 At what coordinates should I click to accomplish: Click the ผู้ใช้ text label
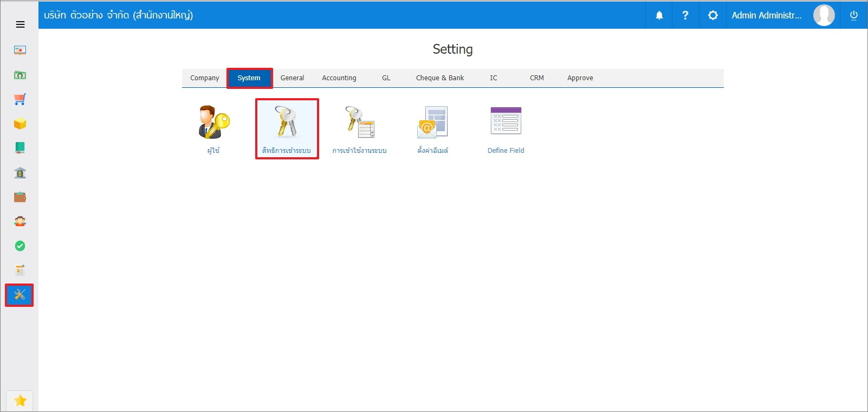(213, 151)
